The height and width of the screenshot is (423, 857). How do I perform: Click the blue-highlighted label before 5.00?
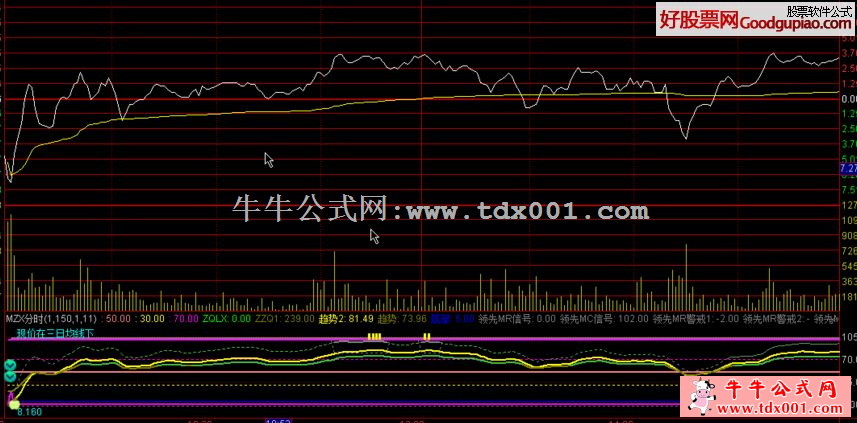click(440, 319)
